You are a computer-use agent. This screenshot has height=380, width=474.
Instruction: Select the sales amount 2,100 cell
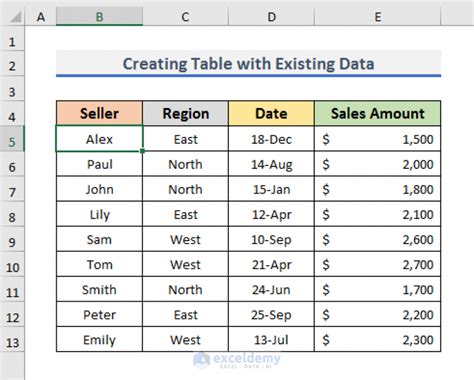tap(377, 214)
